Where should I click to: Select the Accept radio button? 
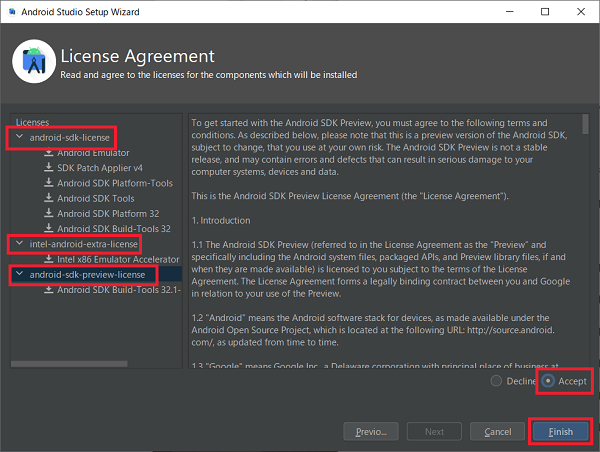pos(548,381)
